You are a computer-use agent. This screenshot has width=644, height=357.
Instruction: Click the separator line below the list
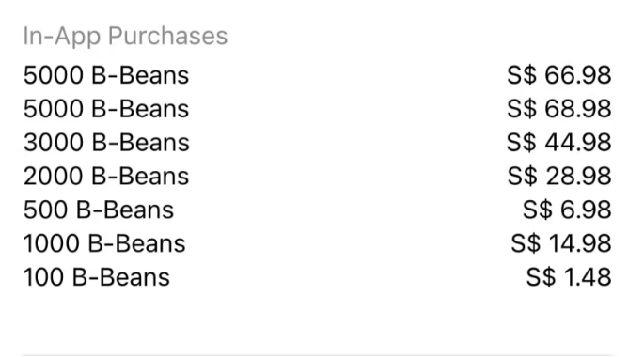click(317, 355)
